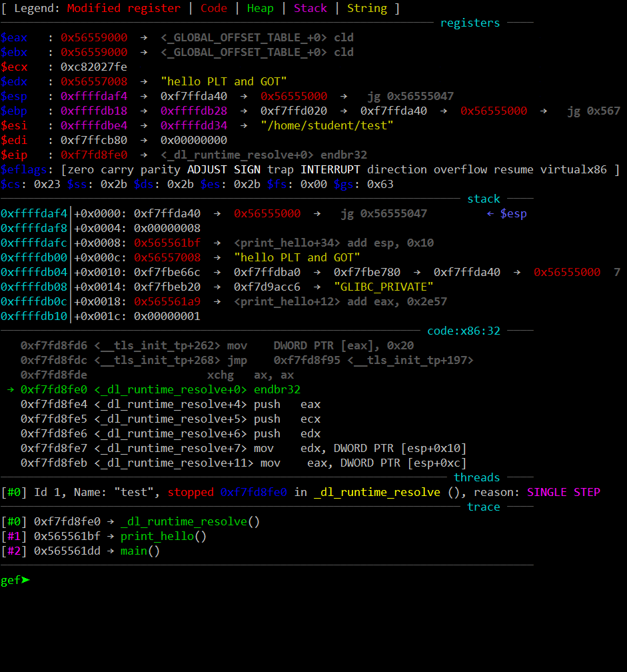Click trace address 0x565561dd
This screenshot has width=627, height=672.
(67, 551)
